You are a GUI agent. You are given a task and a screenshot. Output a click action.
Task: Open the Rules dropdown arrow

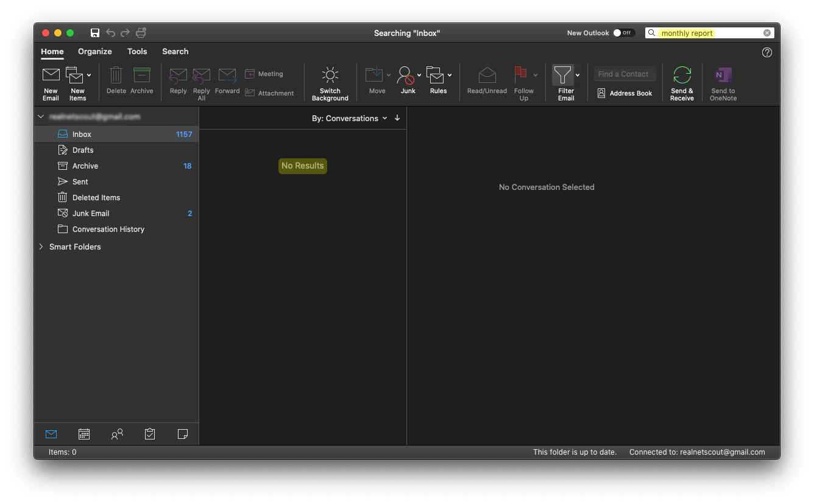tap(450, 75)
